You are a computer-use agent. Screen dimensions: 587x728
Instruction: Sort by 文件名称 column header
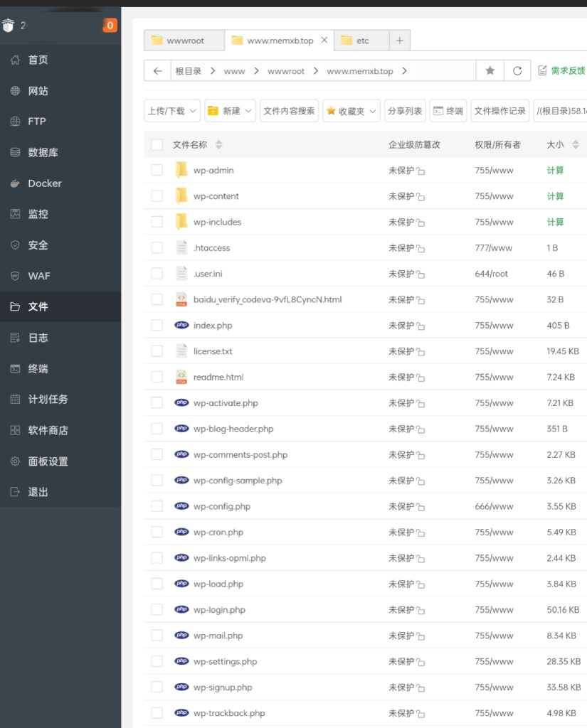coord(190,144)
